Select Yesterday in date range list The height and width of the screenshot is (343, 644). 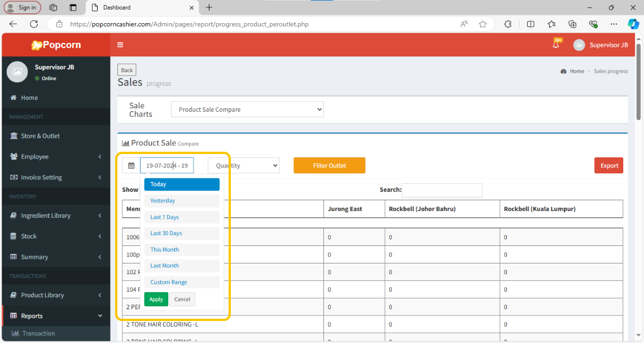tap(182, 201)
